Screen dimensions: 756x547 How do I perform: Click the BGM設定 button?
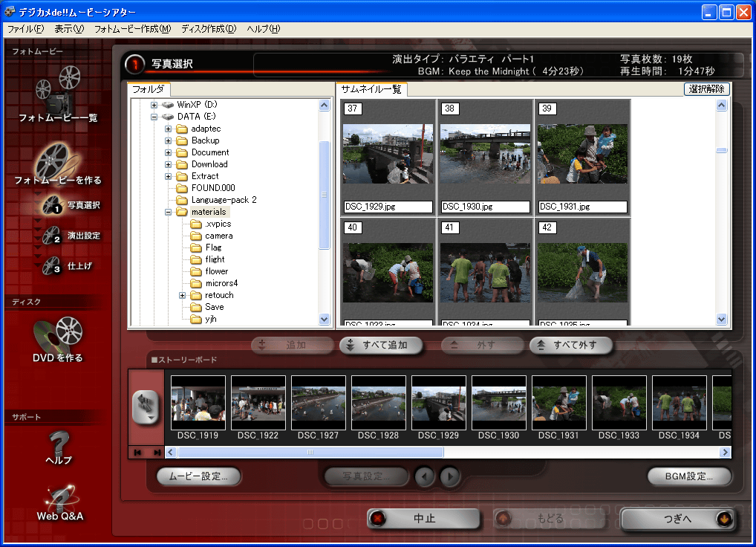click(689, 476)
